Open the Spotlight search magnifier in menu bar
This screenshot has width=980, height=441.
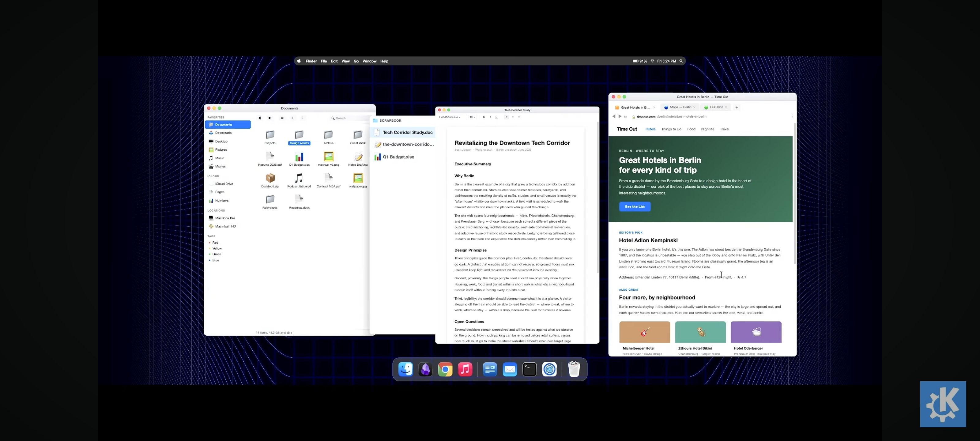[681, 61]
